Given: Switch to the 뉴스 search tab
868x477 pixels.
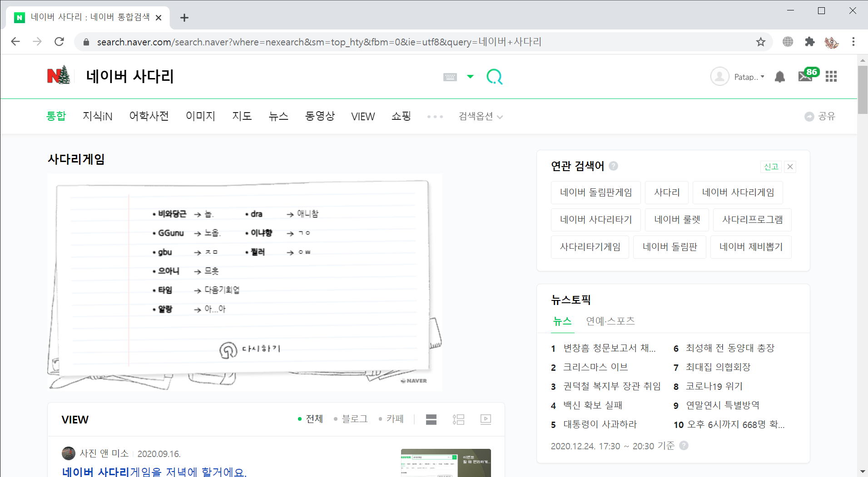Looking at the screenshot, I should coord(278,116).
